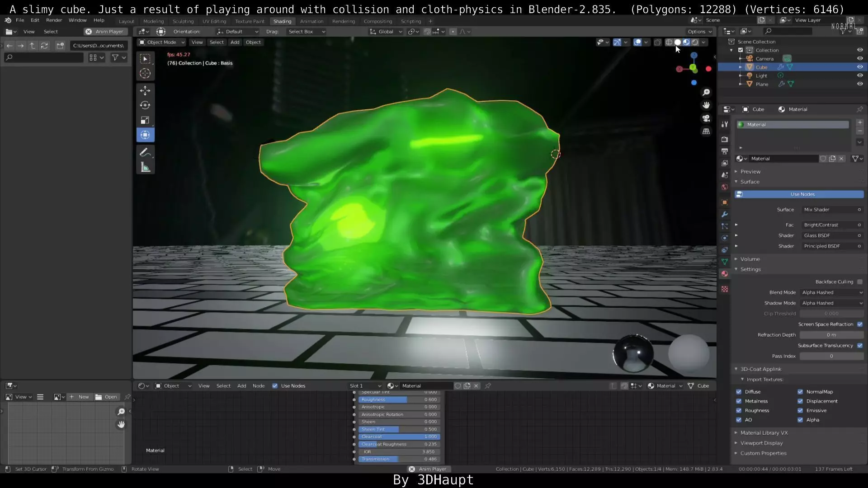Uncheck Subsurface Translucency

click(x=860, y=345)
